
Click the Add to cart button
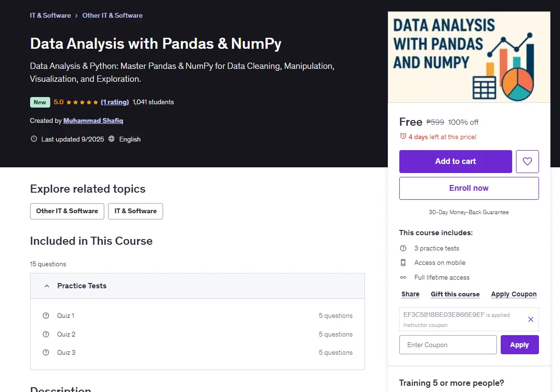(455, 162)
